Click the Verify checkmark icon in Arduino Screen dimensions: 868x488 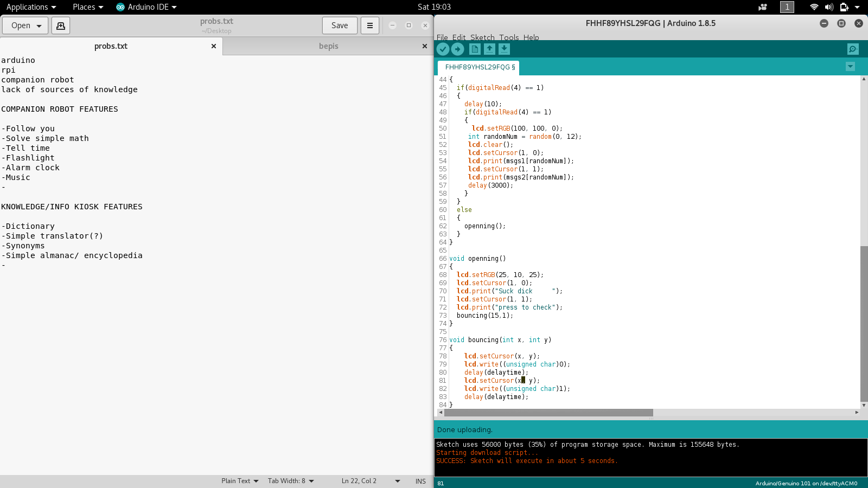coord(443,49)
